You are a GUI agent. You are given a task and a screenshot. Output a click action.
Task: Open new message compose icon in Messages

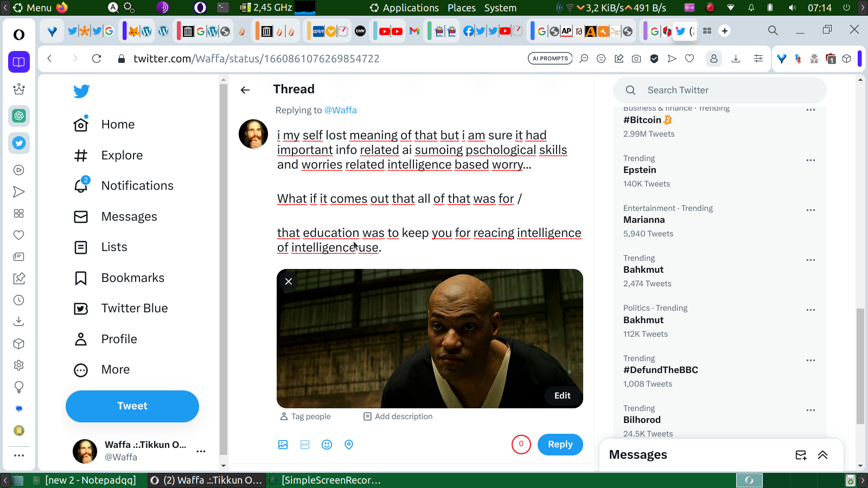tap(801, 455)
